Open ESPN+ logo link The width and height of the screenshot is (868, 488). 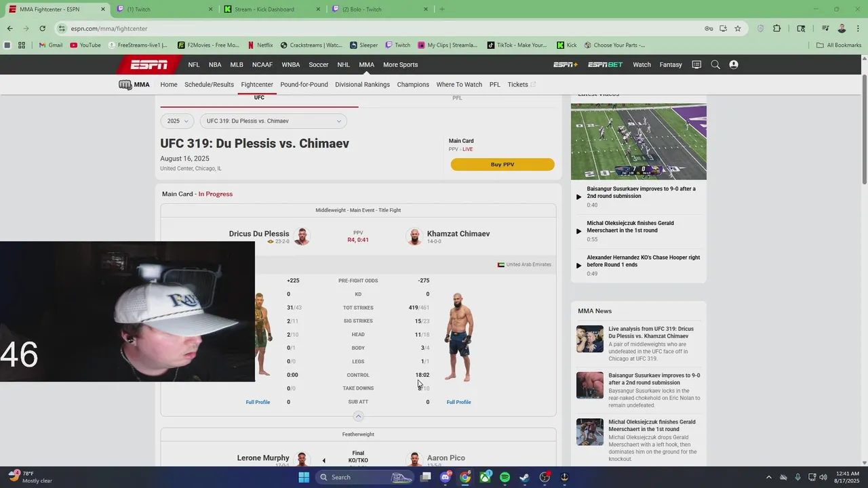click(x=566, y=64)
